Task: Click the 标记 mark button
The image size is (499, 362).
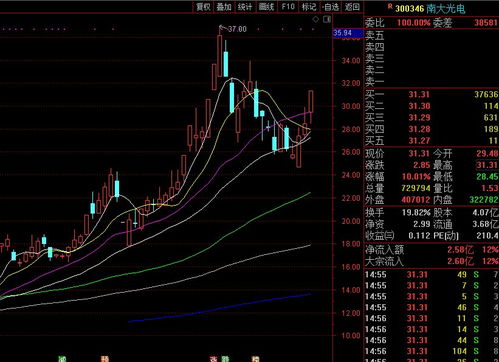Action: (x=309, y=7)
